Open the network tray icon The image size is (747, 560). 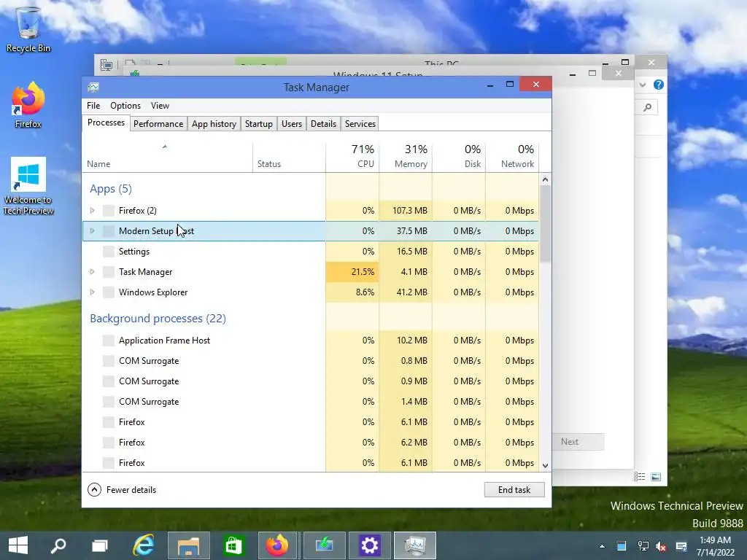[643, 546]
